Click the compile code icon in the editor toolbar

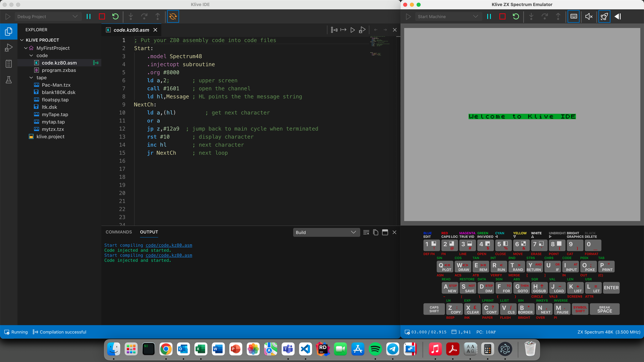(334, 30)
